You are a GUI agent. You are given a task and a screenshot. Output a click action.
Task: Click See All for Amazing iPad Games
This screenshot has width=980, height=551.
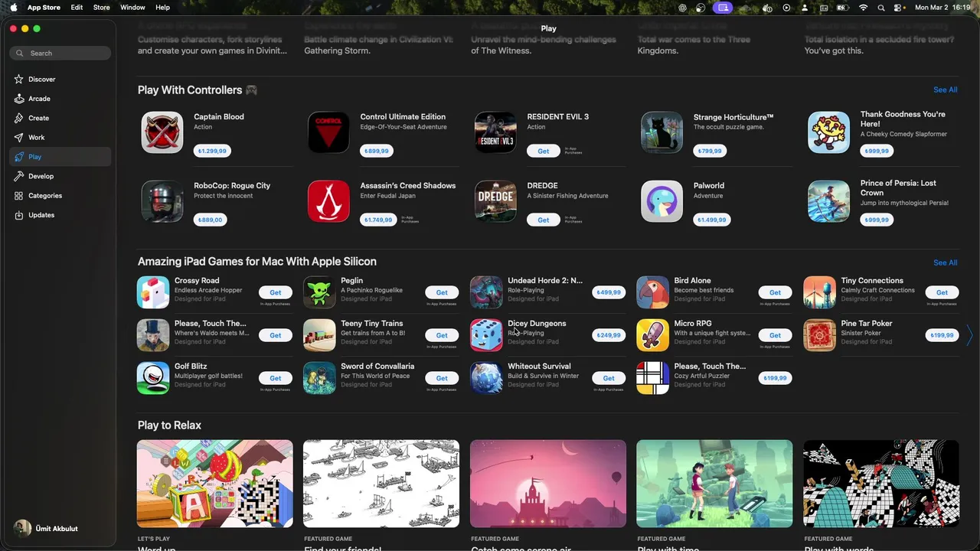click(945, 262)
